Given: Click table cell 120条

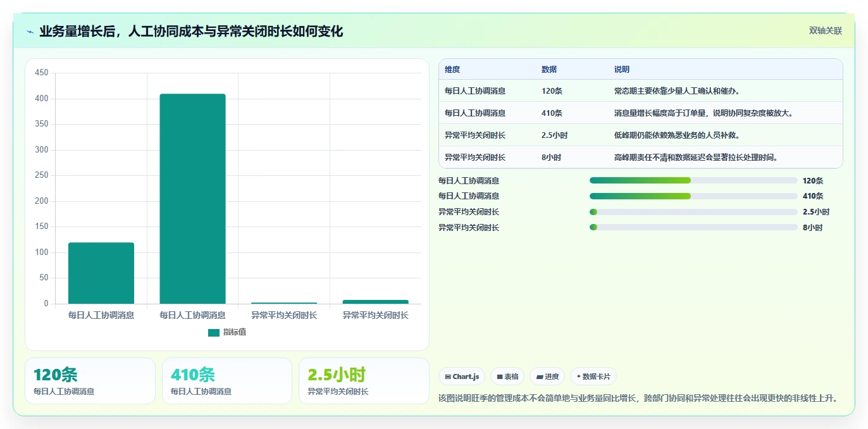Looking at the screenshot, I should pos(552,91).
